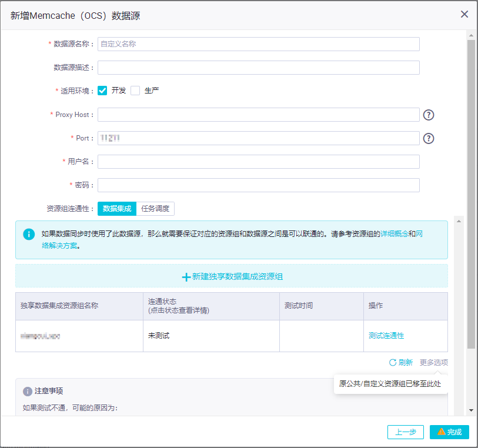Click the 独享数据集成资源组名称 column header
Screen dimensions: 478x448
click(x=79, y=306)
